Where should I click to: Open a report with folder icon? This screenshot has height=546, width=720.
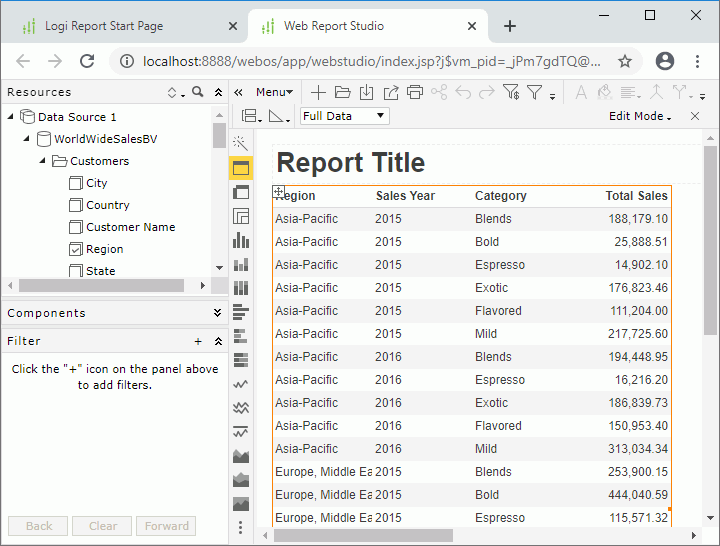click(x=342, y=93)
